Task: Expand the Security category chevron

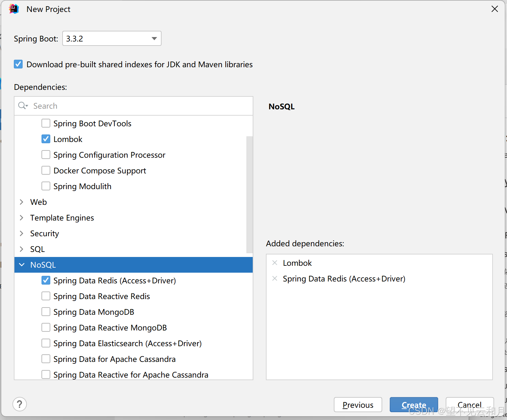Action: point(22,233)
